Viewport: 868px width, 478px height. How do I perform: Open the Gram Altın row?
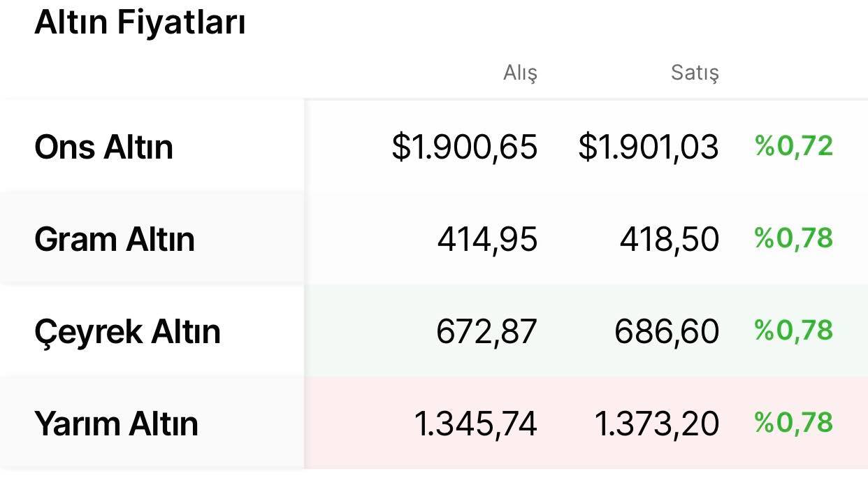pyautogui.click(x=434, y=239)
